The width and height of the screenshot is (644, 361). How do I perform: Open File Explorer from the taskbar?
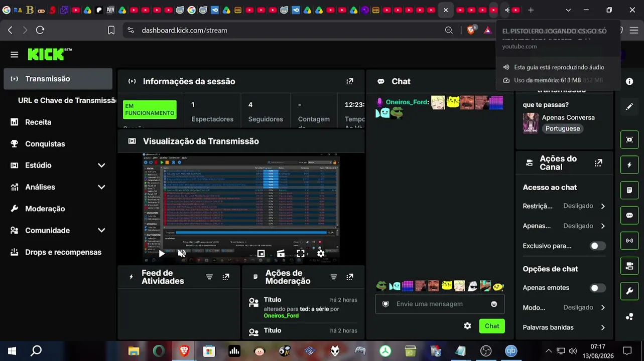tap(134, 351)
